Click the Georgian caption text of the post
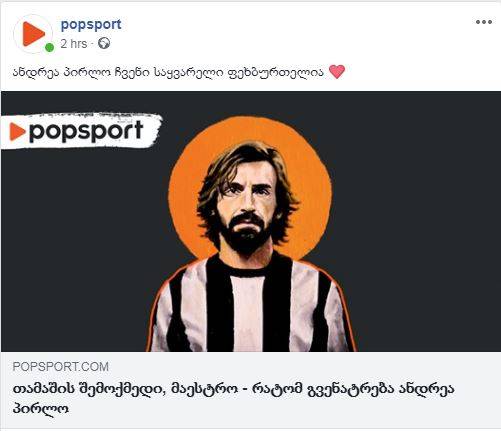 [168, 72]
